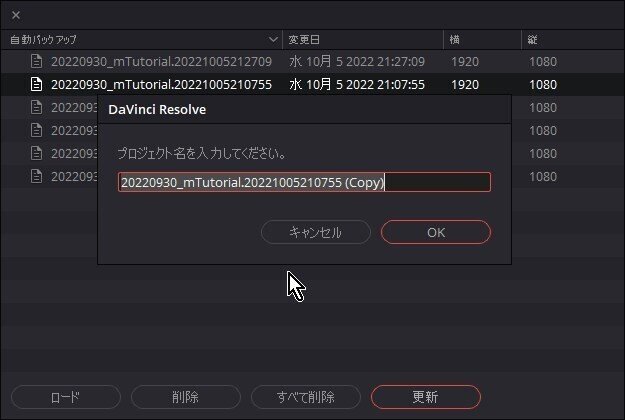Viewport: 625px width, 420px height.
Task: Expand the 自動バックアップ column sort chevron
Action: (x=273, y=39)
